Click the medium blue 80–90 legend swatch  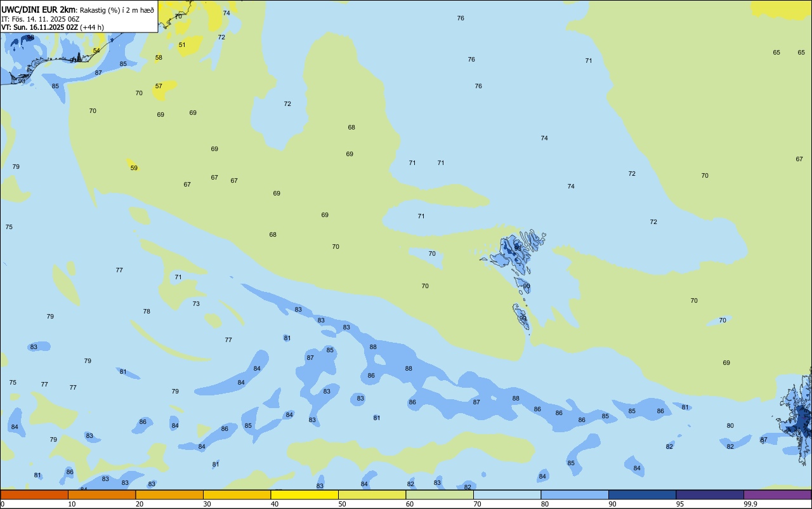click(x=575, y=494)
